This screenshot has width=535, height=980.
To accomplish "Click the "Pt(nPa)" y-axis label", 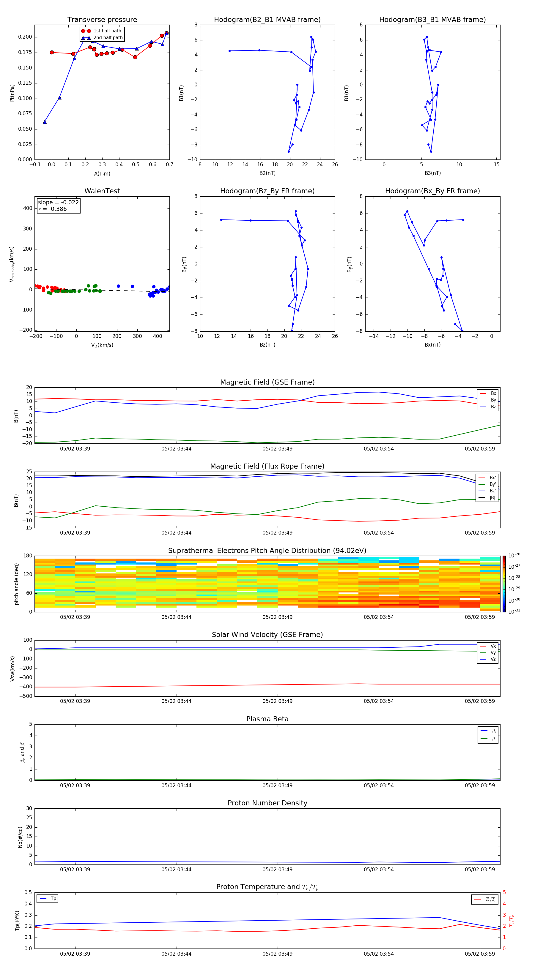I will [x=12, y=93].
